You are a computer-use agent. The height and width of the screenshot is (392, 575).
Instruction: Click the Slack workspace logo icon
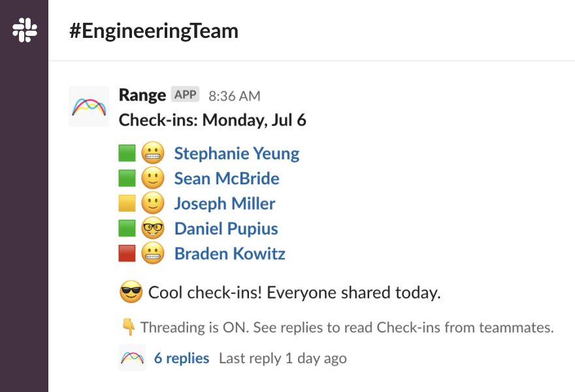click(x=24, y=29)
